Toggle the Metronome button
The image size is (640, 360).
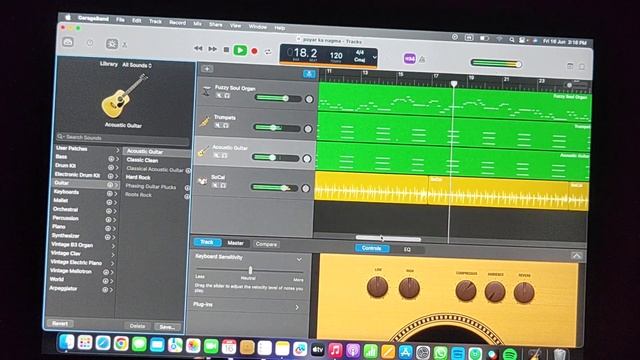coord(422,60)
